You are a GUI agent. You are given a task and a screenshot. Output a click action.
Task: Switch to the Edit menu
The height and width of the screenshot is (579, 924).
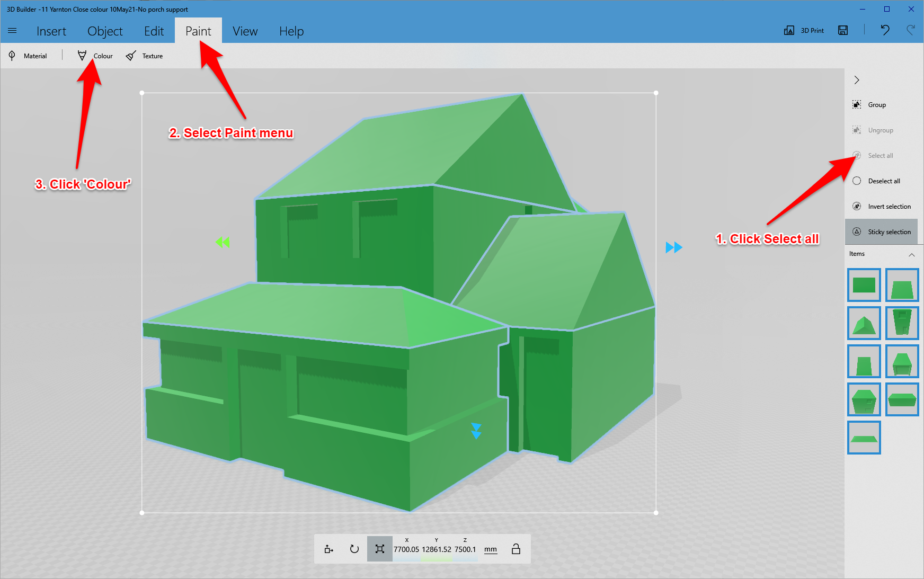(x=154, y=31)
